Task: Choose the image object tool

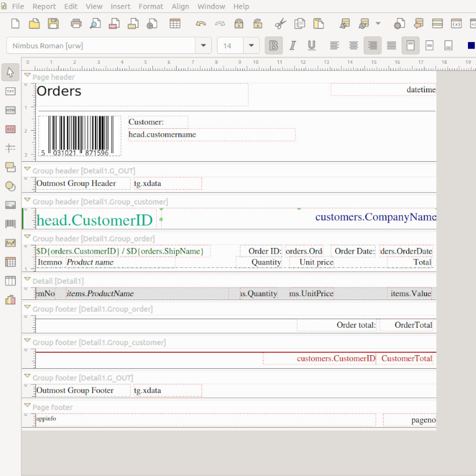Action: (x=10, y=205)
